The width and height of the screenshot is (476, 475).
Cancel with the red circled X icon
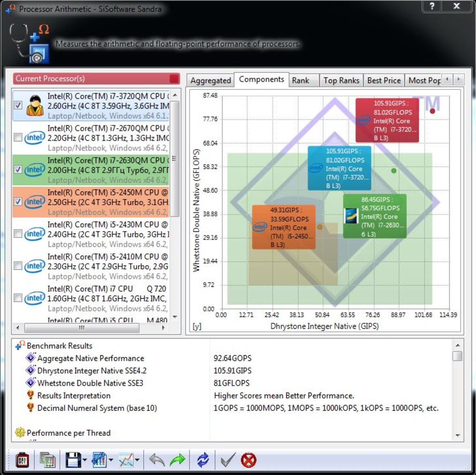click(249, 460)
